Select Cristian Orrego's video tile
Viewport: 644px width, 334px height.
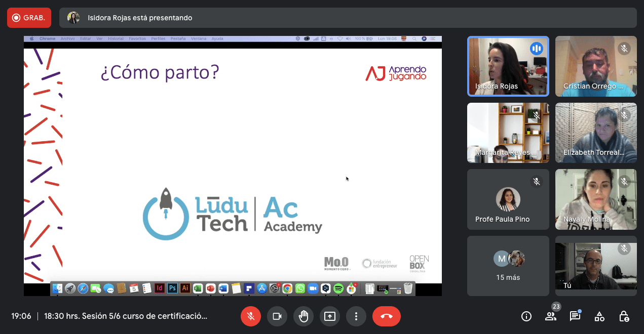point(596,66)
